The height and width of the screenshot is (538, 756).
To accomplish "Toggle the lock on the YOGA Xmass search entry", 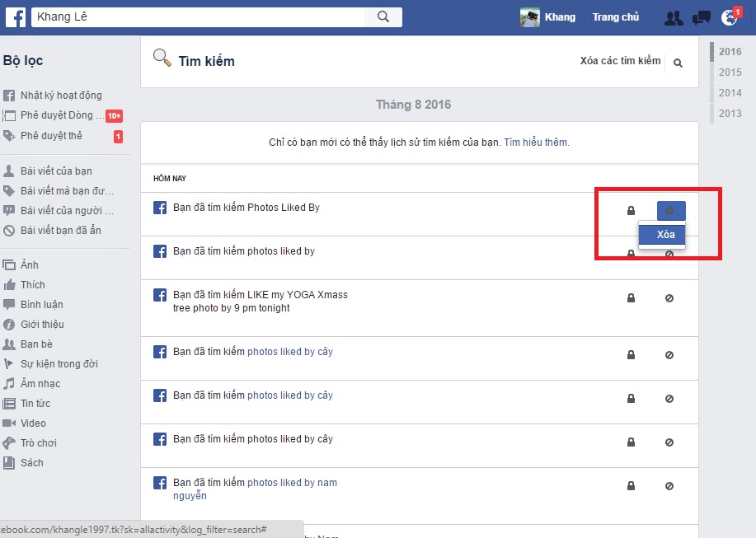I will [x=631, y=299].
